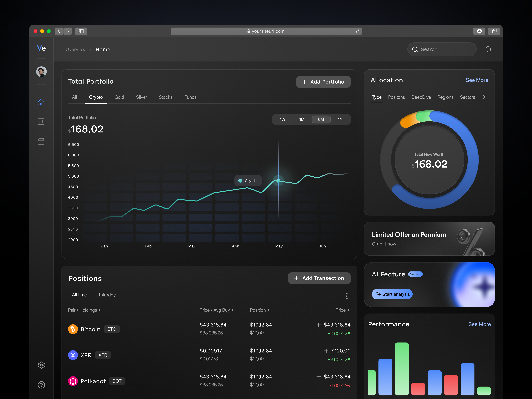Screen dimensions: 532x399
Task: Select the 1Y time range
Action: click(340, 119)
